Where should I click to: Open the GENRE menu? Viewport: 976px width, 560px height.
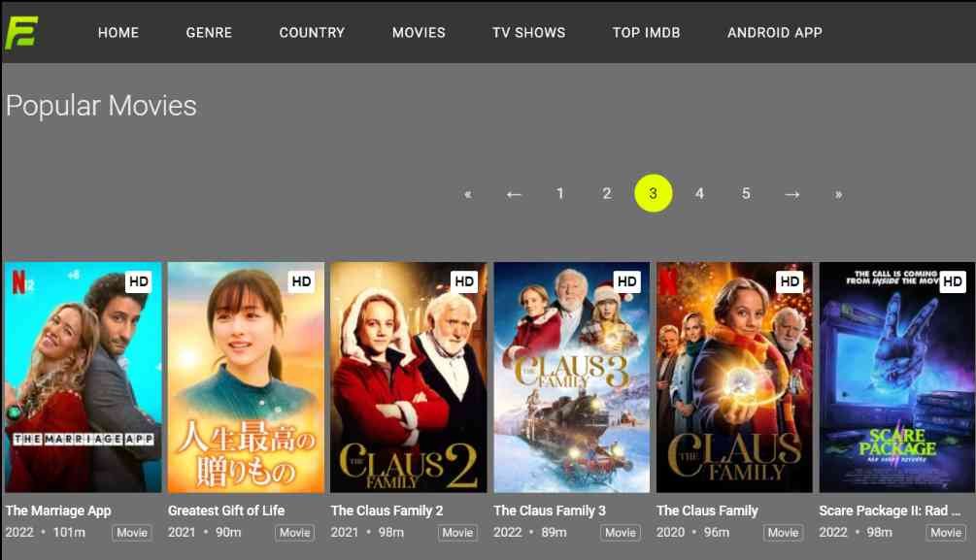(209, 32)
